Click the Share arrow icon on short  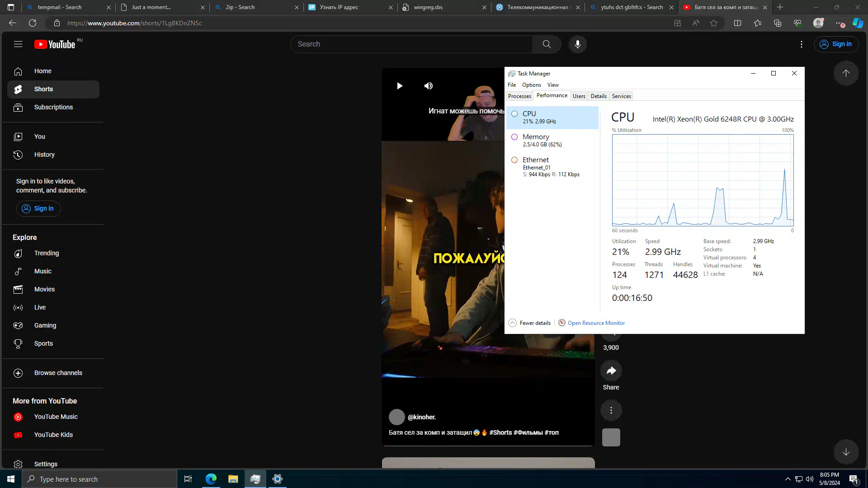(611, 371)
